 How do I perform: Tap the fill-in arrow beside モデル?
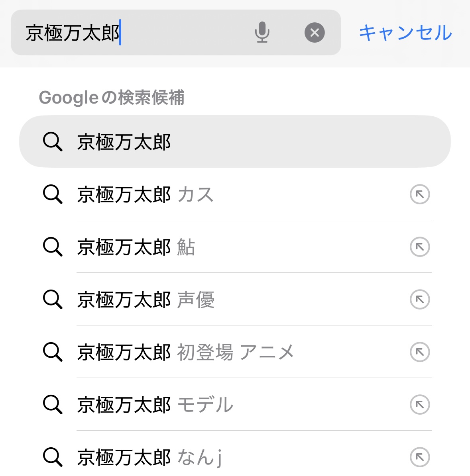[x=420, y=405]
